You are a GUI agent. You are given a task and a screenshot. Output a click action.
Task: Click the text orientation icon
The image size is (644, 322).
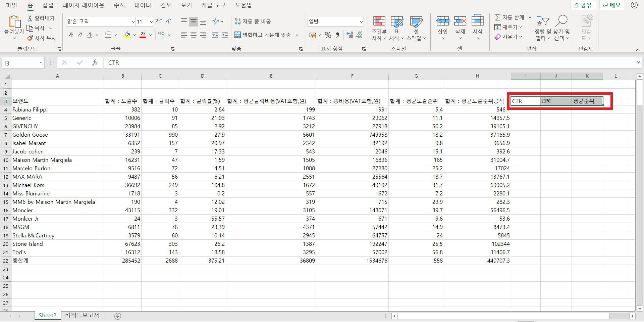pos(216,21)
